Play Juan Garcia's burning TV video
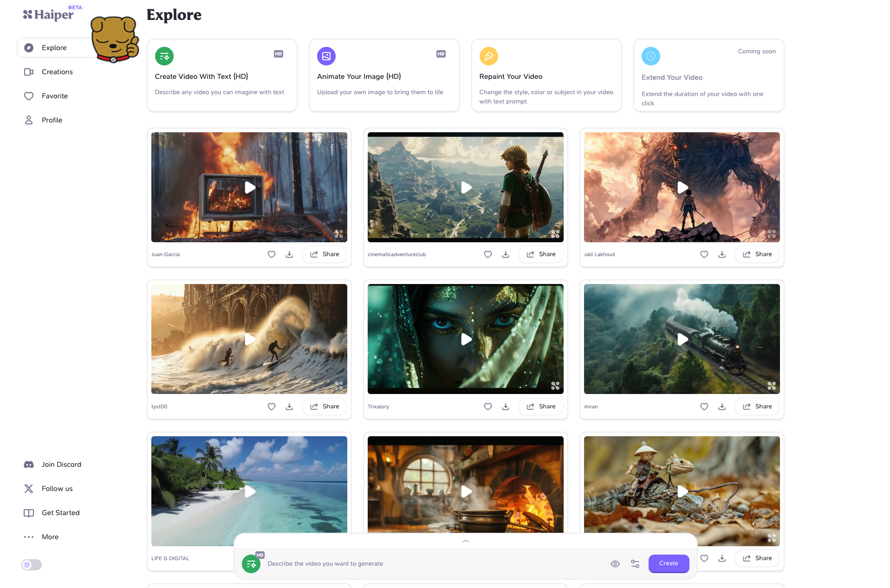This screenshot has height=588, width=890. pyautogui.click(x=250, y=187)
